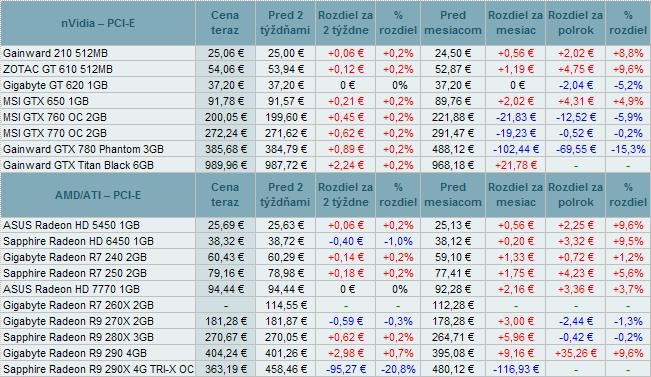Click the +35,26 € half-year difference cell
Screen dimensions: 651x377
tap(575, 353)
